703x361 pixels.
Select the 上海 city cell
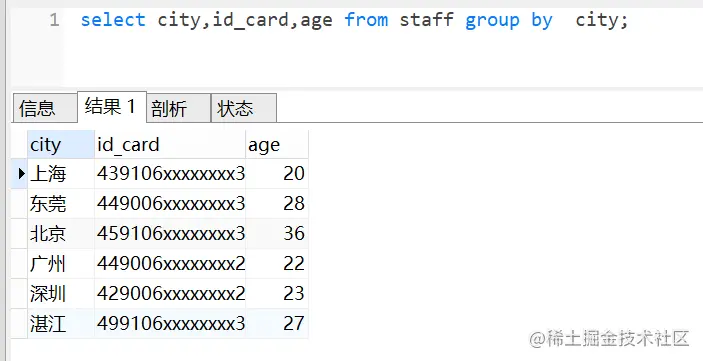point(61,174)
